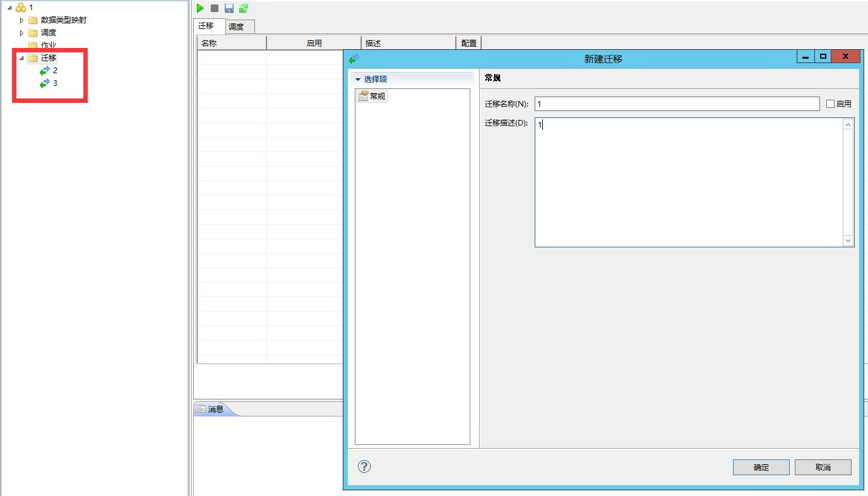
Task: Click the Save floppy disk icon
Action: (x=229, y=8)
